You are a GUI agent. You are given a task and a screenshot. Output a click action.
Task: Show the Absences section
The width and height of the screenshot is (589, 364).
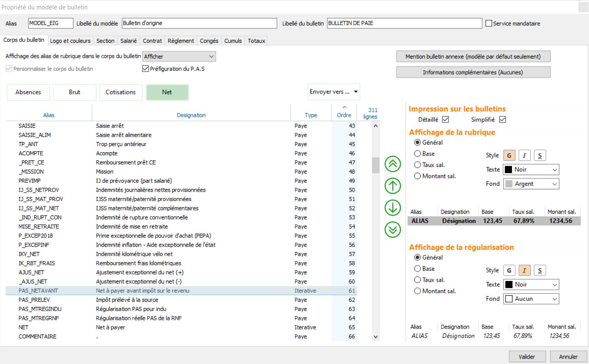28,92
